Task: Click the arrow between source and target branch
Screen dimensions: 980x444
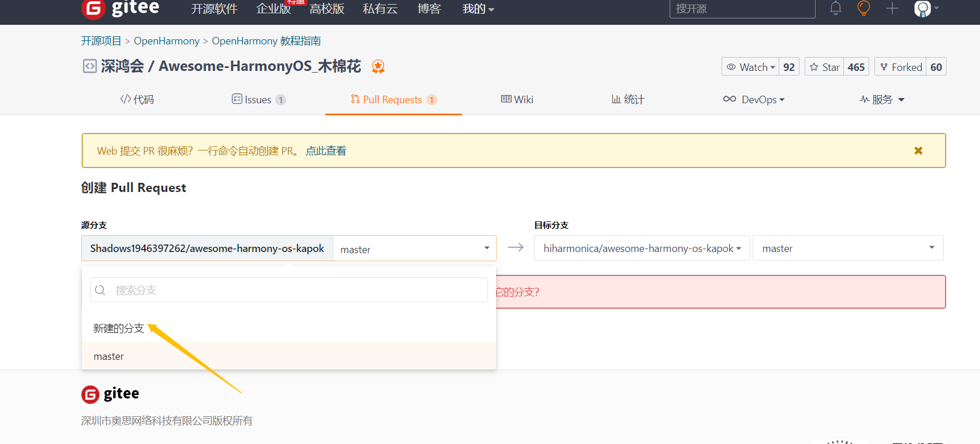Action: tap(516, 247)
